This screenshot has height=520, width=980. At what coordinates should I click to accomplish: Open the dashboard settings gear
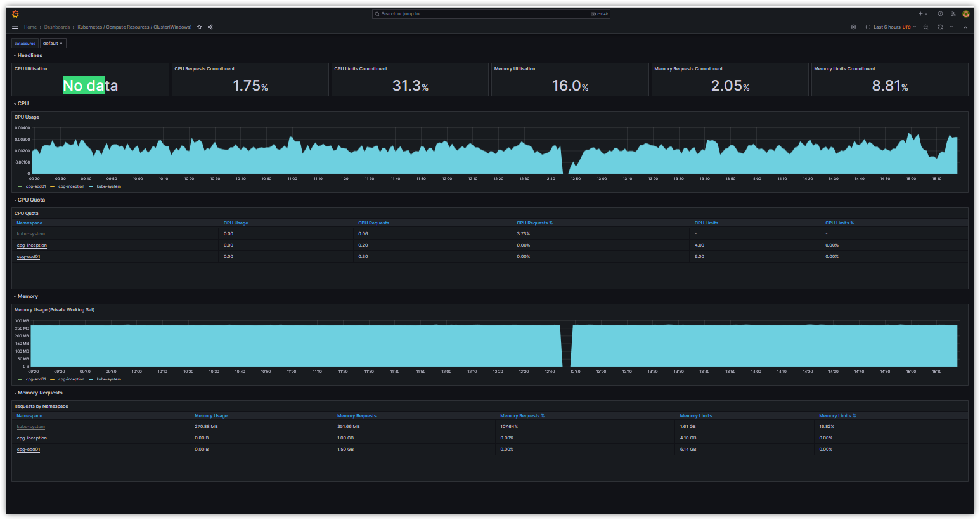[853, 27]
